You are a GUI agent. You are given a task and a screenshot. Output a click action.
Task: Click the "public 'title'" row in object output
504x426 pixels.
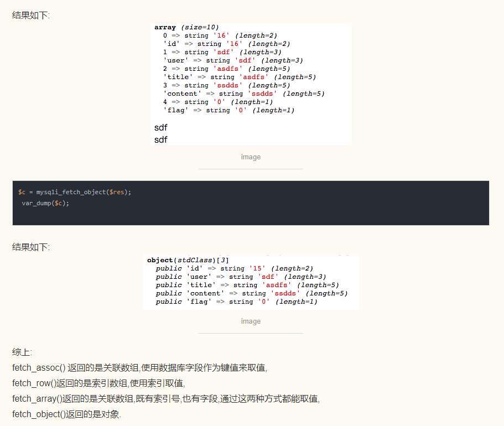[247, 285]
